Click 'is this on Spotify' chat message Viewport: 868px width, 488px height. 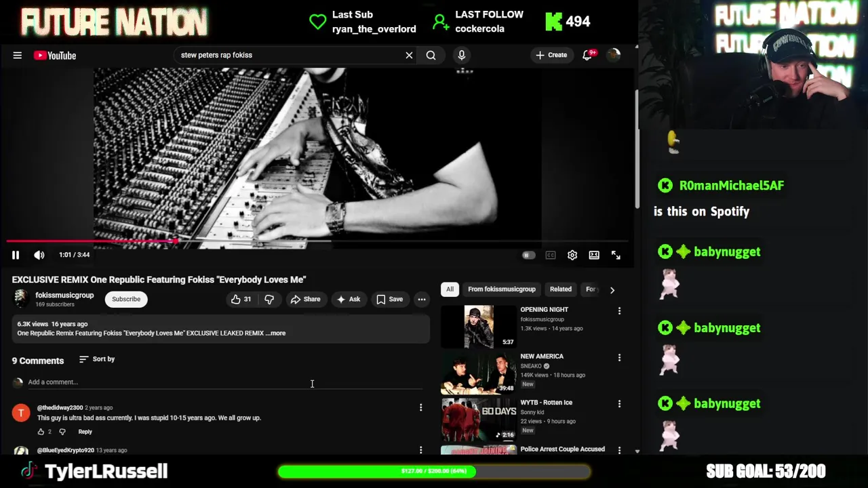pos(701,211)
